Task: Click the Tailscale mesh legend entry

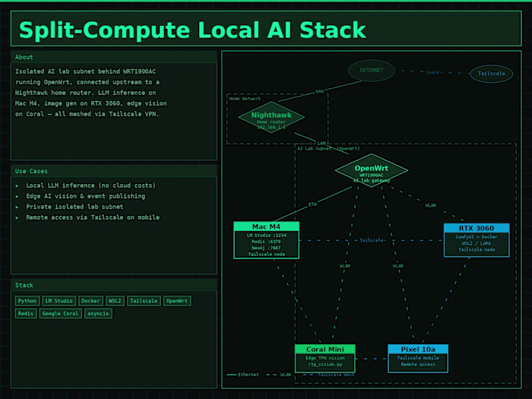Action: click(328, 375)
